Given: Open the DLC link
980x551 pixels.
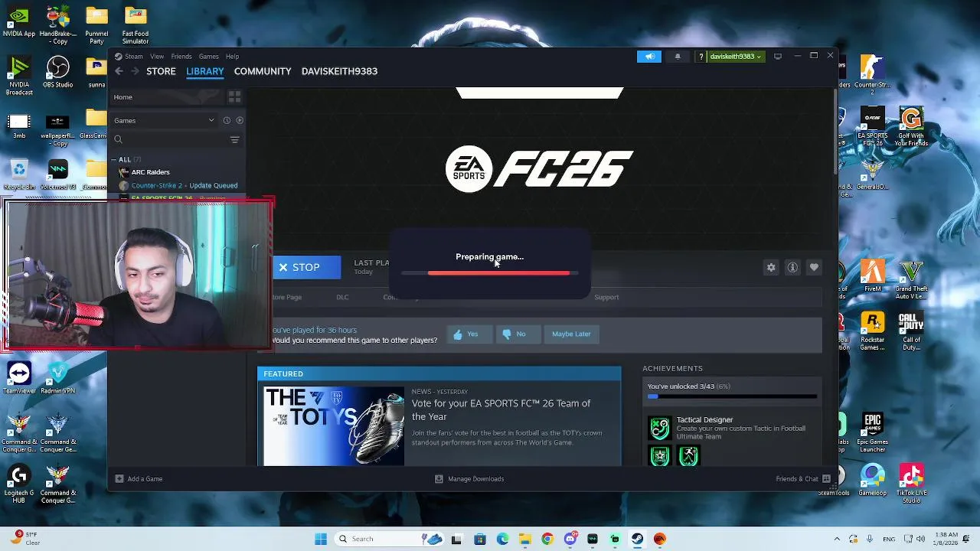Looking at the screenshot, I should 342,297.
